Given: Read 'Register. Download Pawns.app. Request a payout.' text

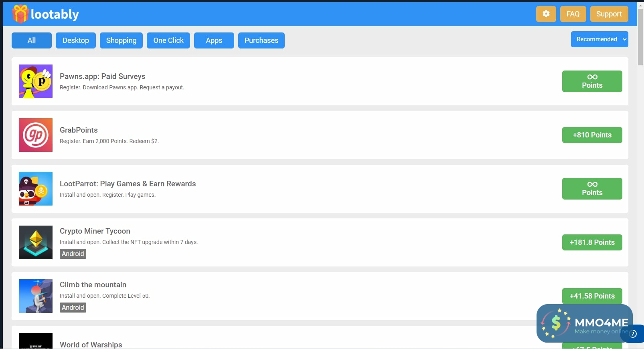Looking at the screenshot, I should click(122, 87).
